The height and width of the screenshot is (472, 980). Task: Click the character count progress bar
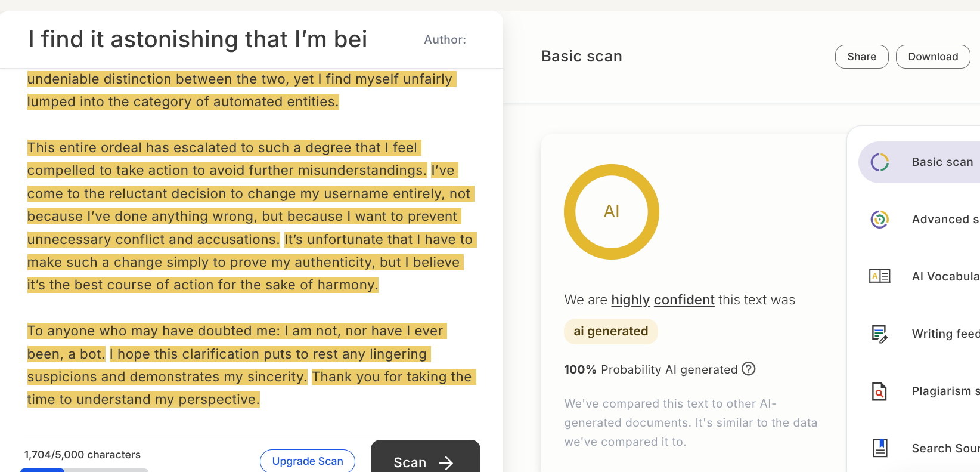point(84,470)
